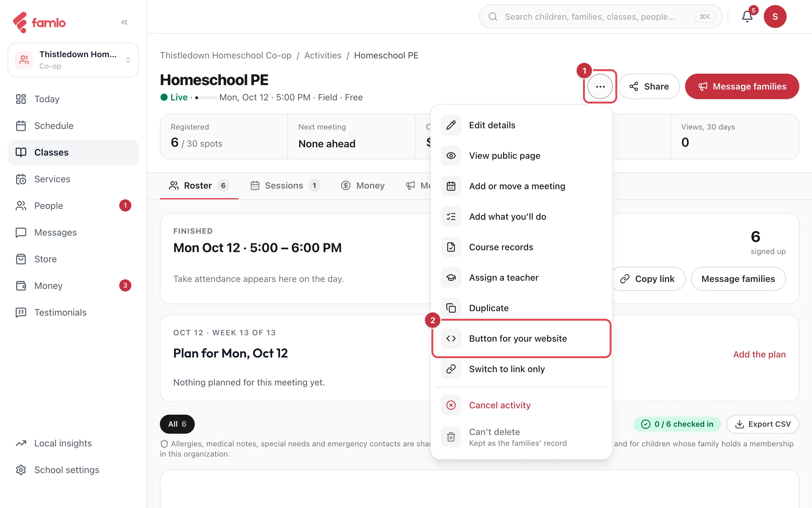The image size is (812, 508).
Task: Click outlined Message families button in card
Action: point(738,279)
